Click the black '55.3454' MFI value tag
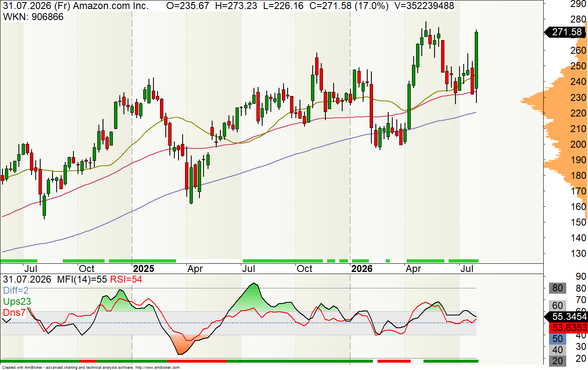 [566, 317]
